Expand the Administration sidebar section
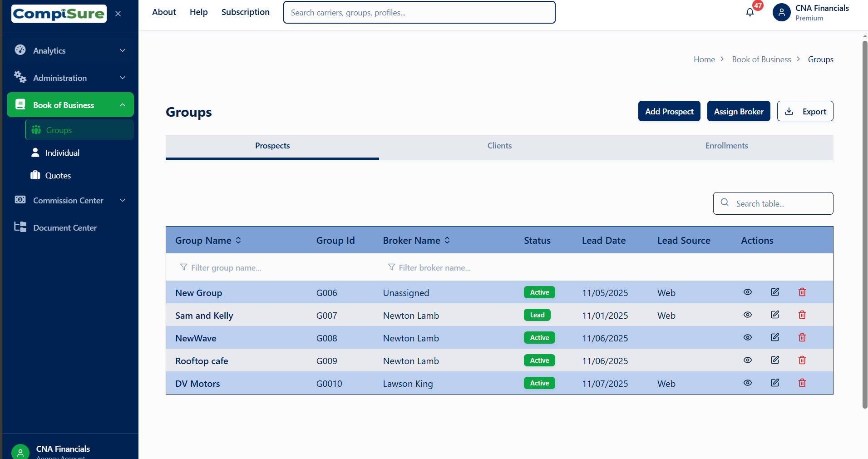Image resolution: width=868 pixels, height=459 pixels. 70,78
